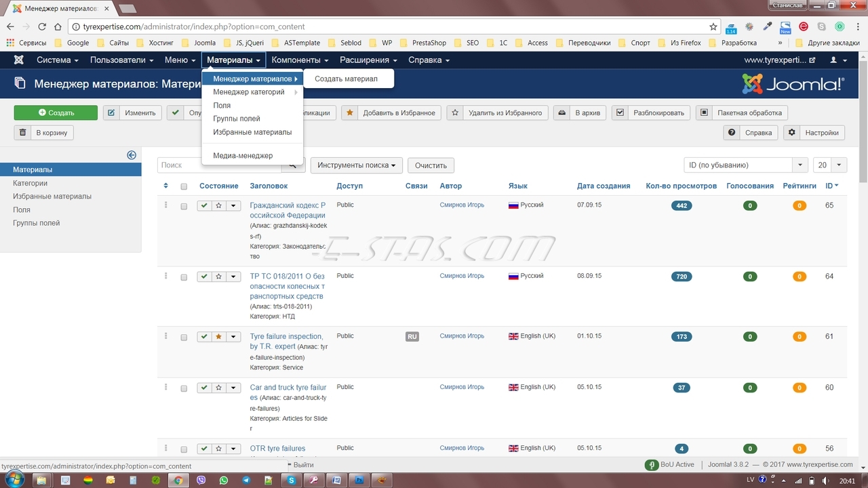Screen dimensions: 868x488
Task: Open Менеджер категорий menu entry
Action: coord(252,92)
